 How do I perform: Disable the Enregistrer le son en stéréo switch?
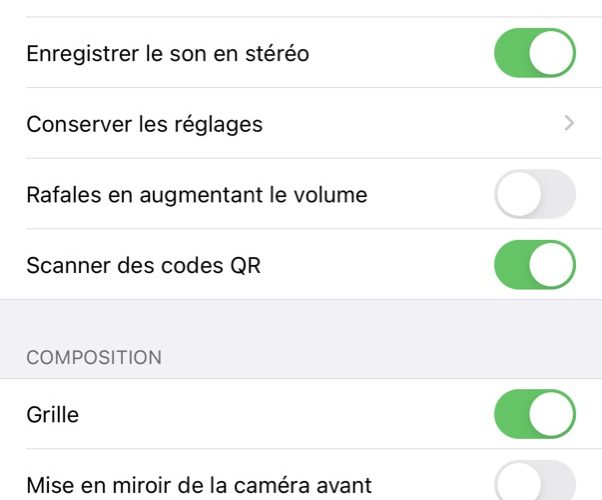pos(535,53)
